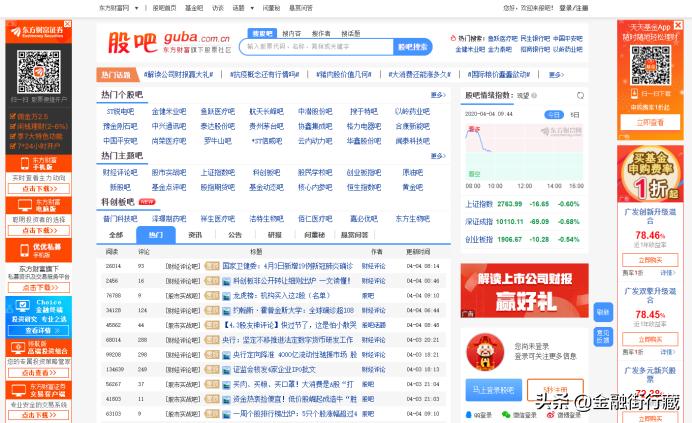Select the 搜作者 search tab
Image resolution: width=692 pixels, height=423 pixels.
click(x=321, y=34)
